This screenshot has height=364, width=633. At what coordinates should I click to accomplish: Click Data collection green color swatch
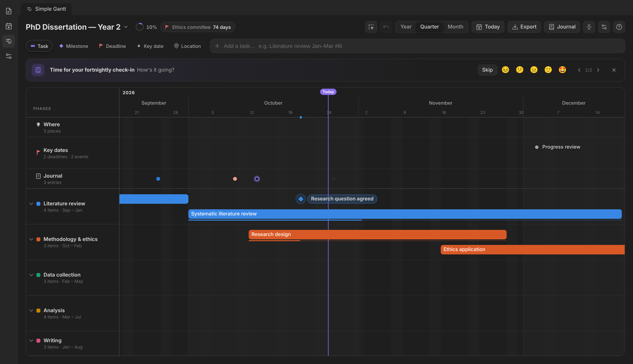(38, 275)
